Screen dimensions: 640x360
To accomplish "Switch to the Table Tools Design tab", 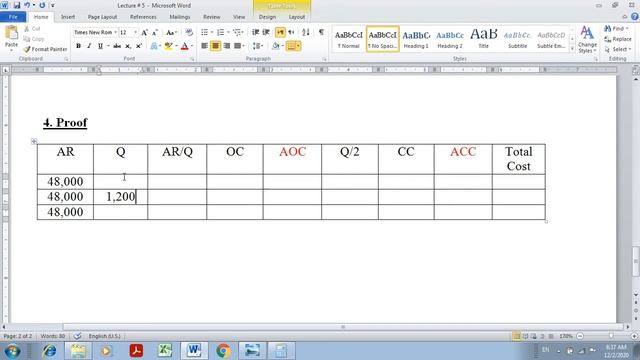I will tap(267, 17).
